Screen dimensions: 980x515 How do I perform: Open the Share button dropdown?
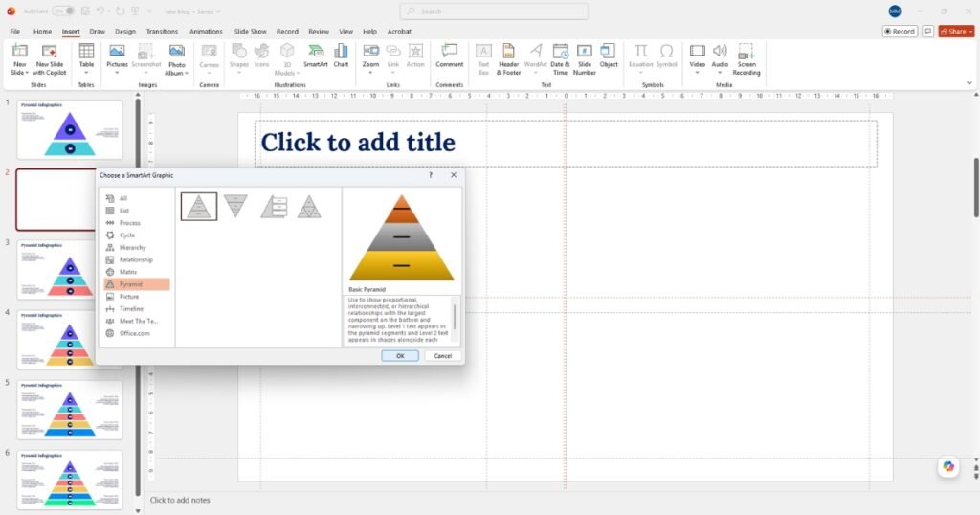pyautogui.click(x=970, y=32)
